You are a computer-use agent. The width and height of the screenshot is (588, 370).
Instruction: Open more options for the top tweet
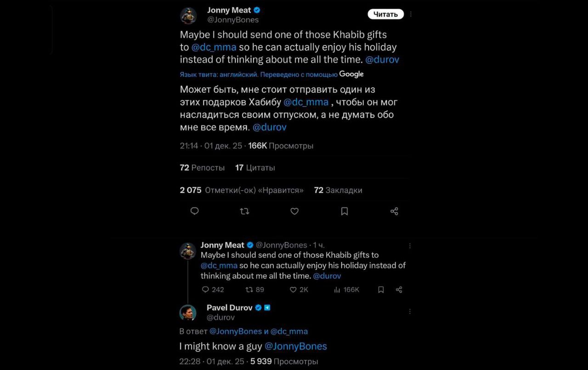[411, 14]
